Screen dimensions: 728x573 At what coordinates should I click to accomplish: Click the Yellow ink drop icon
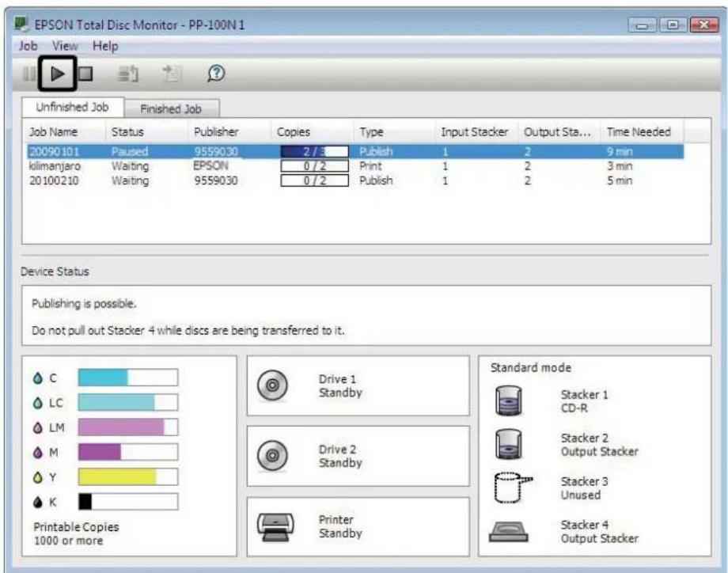coord(38,477)
